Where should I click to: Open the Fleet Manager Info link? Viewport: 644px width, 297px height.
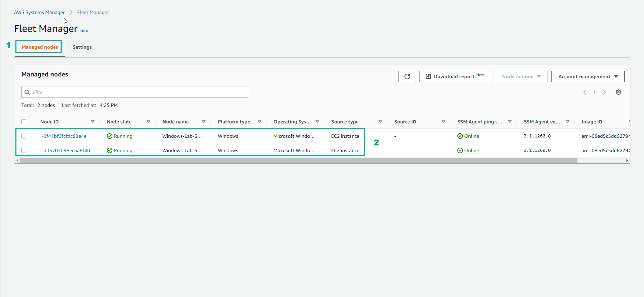coord(84,31)
